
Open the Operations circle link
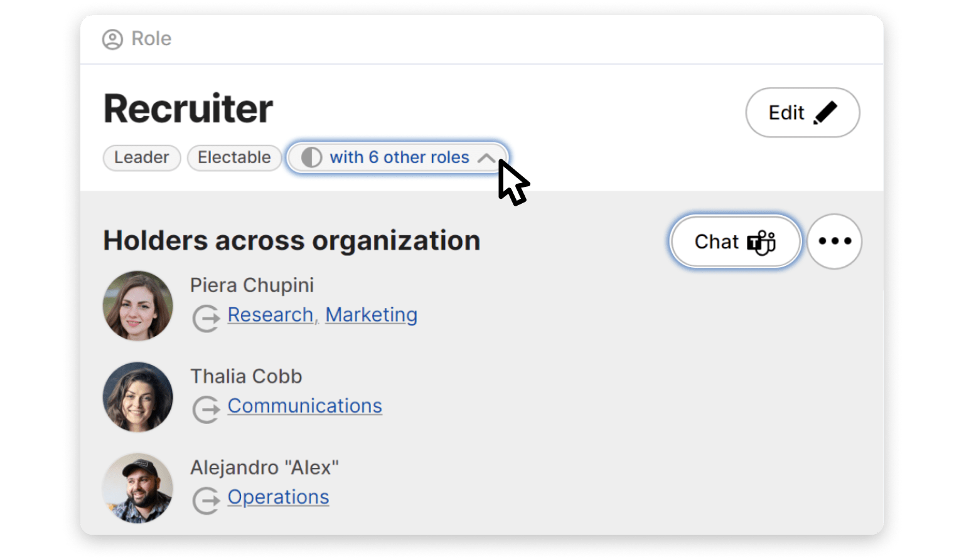click(x=278, y=497)
